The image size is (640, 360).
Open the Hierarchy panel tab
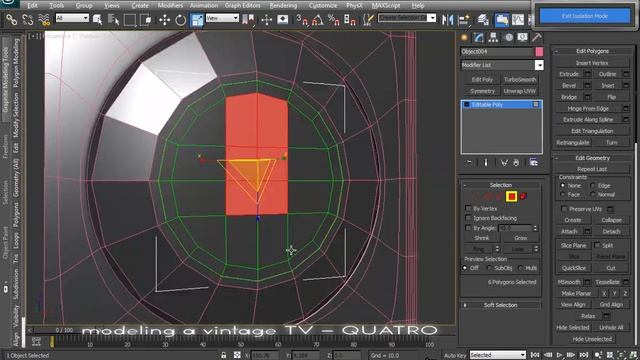pos(493,38)
